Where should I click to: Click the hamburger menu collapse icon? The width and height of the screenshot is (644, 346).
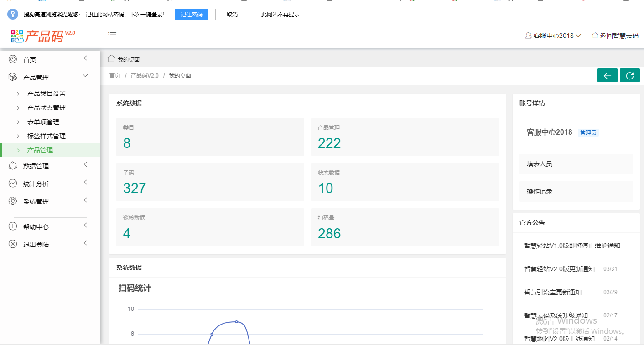pos(112,35)
